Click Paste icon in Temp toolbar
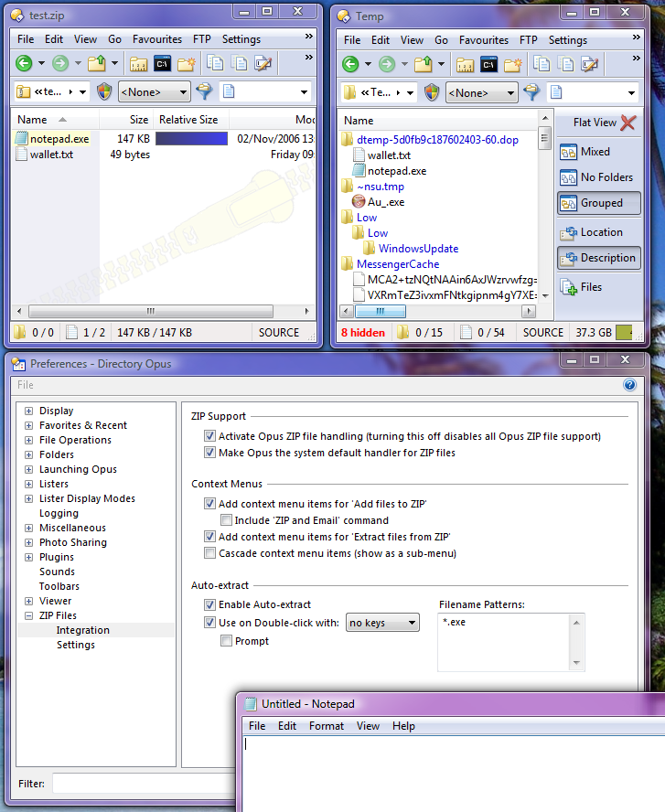Screen dimensions: 665x812 (x=566, y=64)
